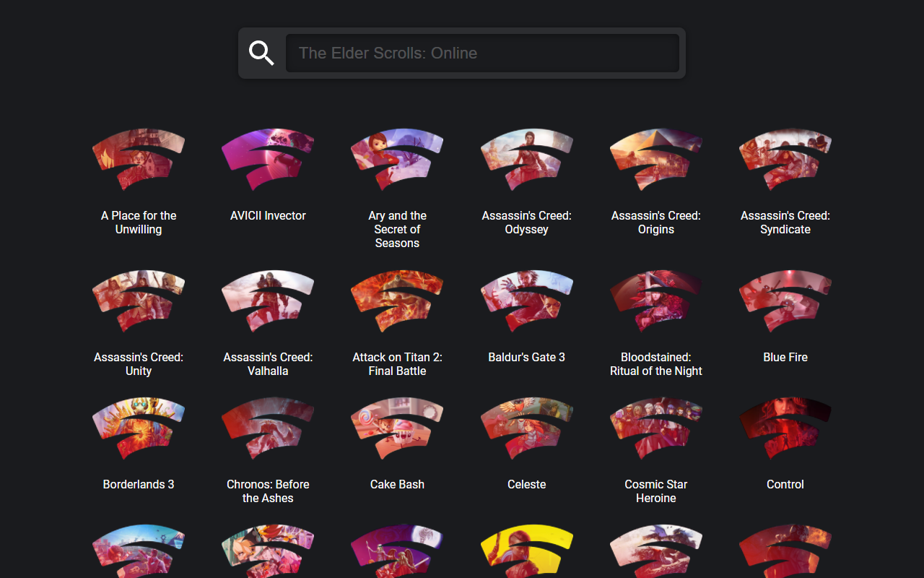Launch the Blue Fire game icon
The image size is (924, 578).
(x=785, y=301)
